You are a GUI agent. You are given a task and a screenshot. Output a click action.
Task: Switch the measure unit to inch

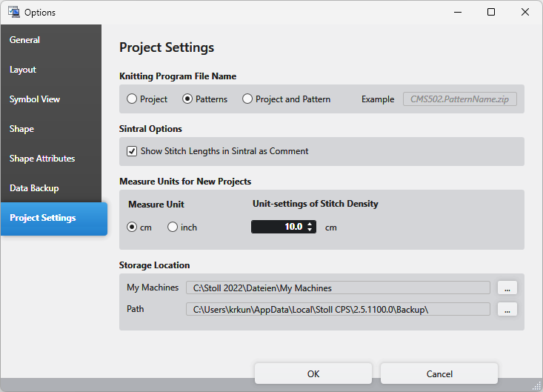tap(173, 227)
